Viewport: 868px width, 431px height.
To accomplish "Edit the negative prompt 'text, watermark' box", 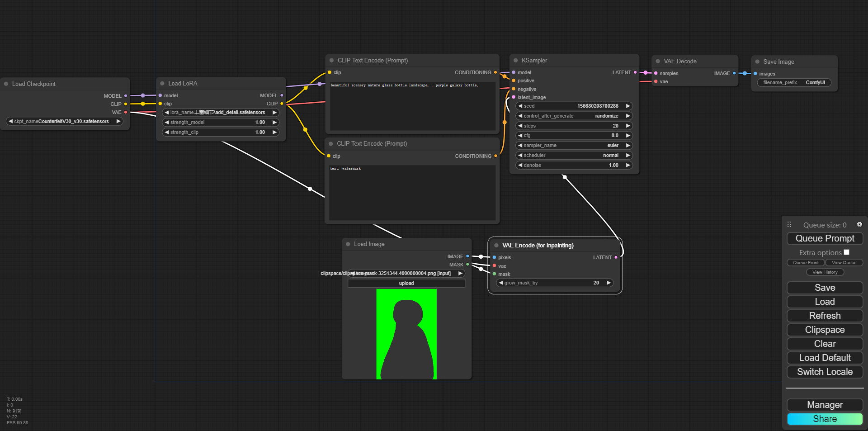I will (412, 193).
